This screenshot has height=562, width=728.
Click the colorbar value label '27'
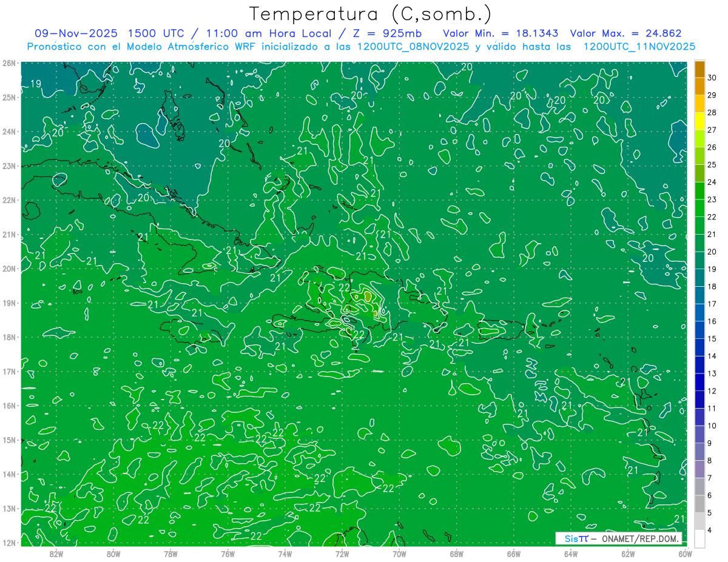click(712, 130)
